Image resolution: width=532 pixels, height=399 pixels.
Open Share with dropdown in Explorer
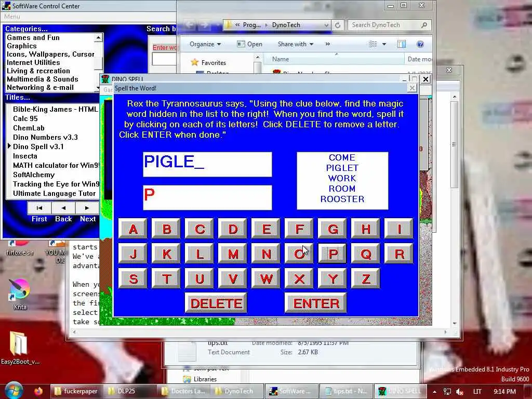click(x=296, y=44)
